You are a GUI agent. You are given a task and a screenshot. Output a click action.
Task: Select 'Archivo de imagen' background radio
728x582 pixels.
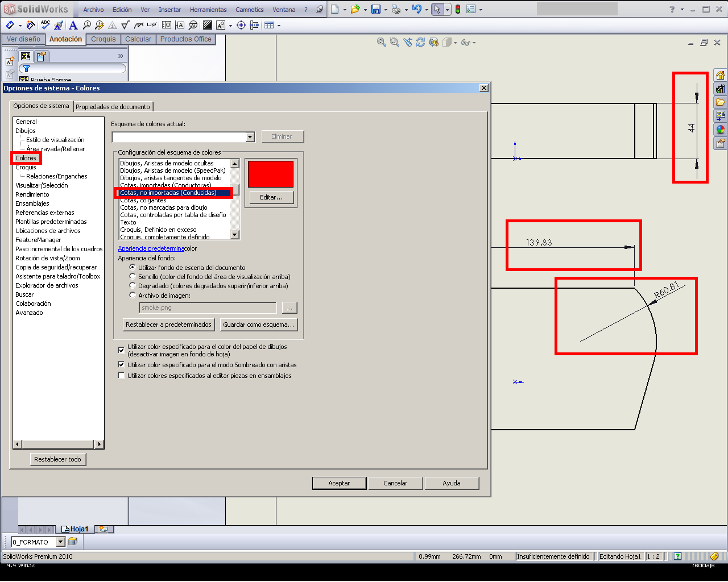click(133, 295)
